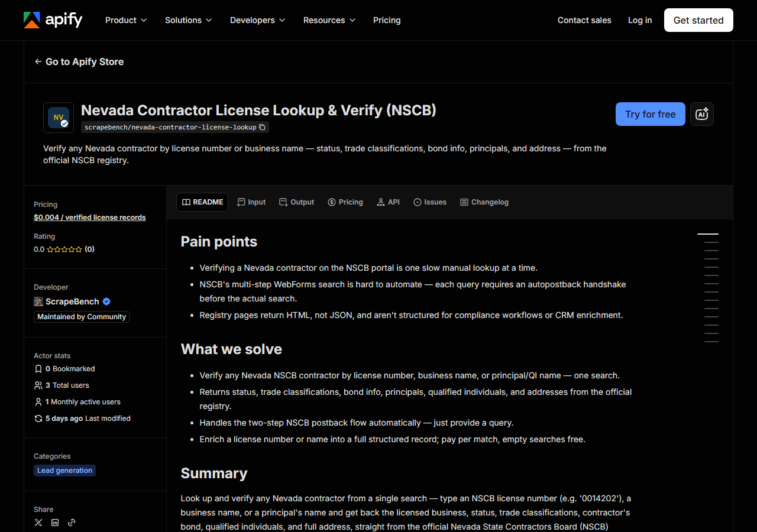Screen dimensions: 757x532
Task: Click the Last modified refresh icon
Action: pyautogui.click(x=38, y=419)
